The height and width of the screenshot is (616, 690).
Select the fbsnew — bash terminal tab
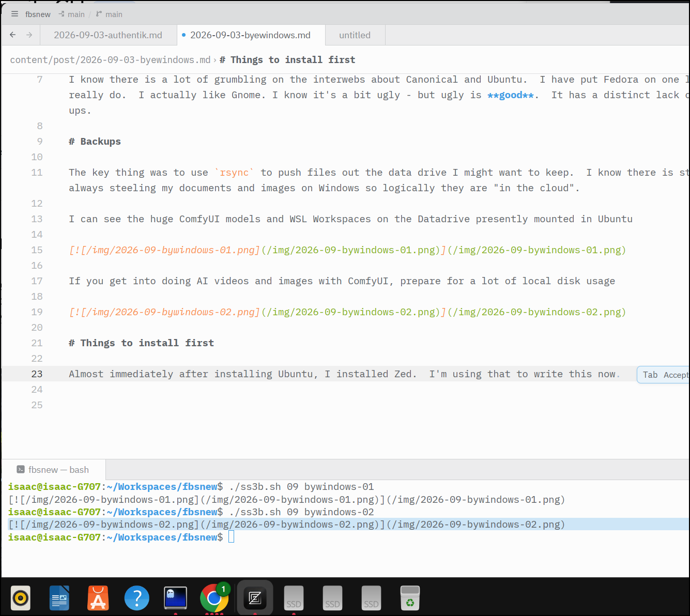53,470
